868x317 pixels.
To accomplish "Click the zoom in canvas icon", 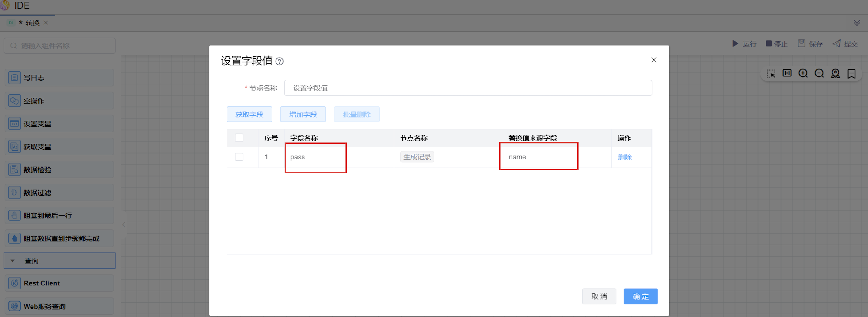I will 803,73.
